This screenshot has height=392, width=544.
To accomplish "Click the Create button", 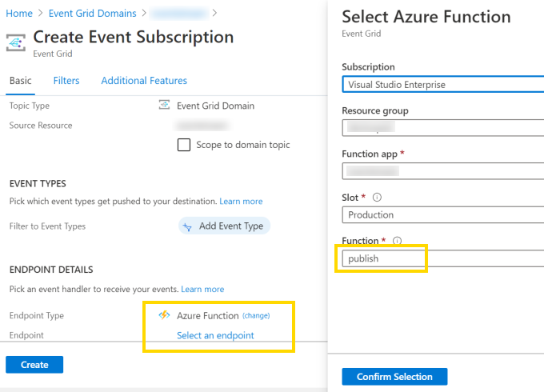I will point(34,365).
